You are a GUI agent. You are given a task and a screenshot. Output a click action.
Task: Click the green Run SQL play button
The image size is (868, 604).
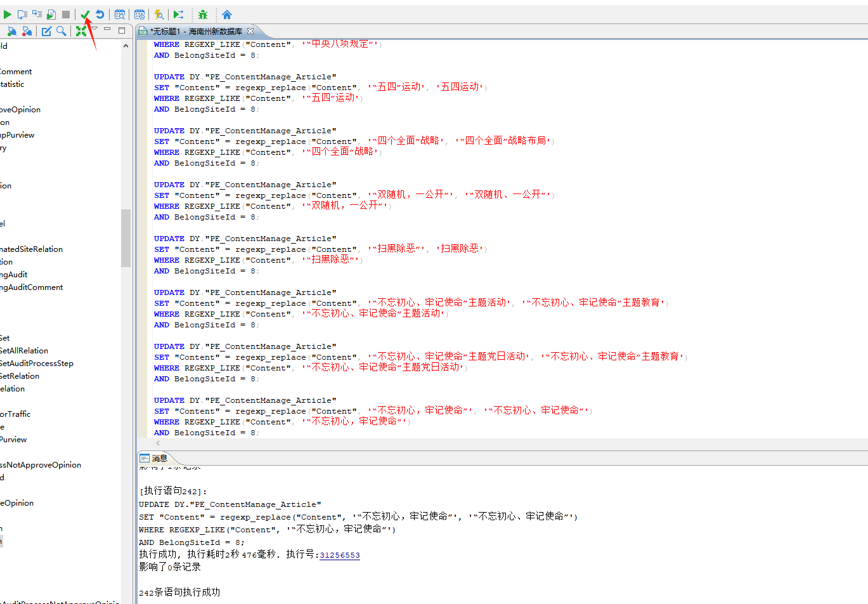pyautogui.click(x=8, y=14)
